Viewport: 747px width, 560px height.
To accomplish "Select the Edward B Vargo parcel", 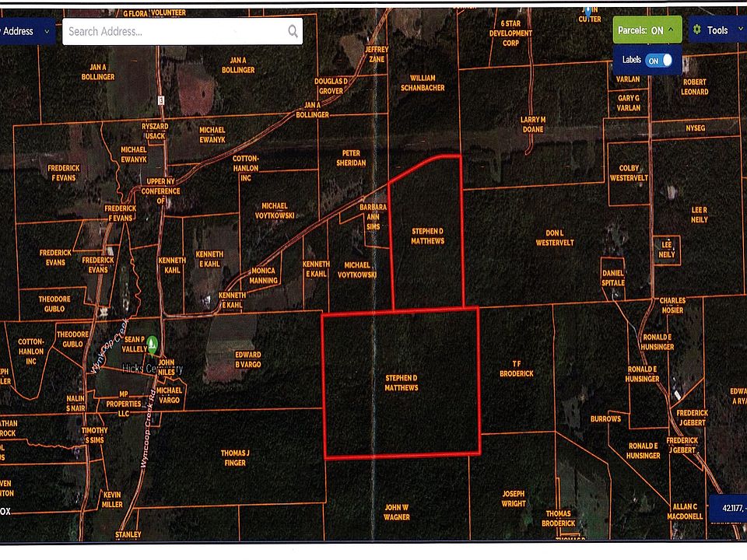I will (247, 359).
